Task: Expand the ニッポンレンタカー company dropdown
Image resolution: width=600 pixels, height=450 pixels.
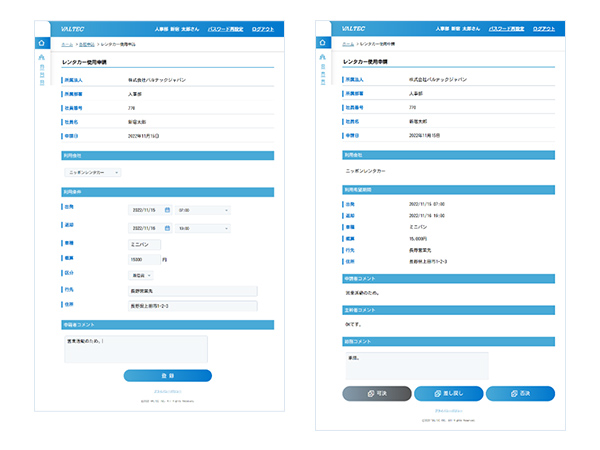Action: (92, 172)
